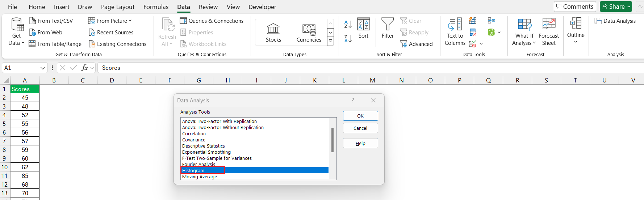
Task: Cancel the Data Analysis dialog
Action: [x=360, y=128]
